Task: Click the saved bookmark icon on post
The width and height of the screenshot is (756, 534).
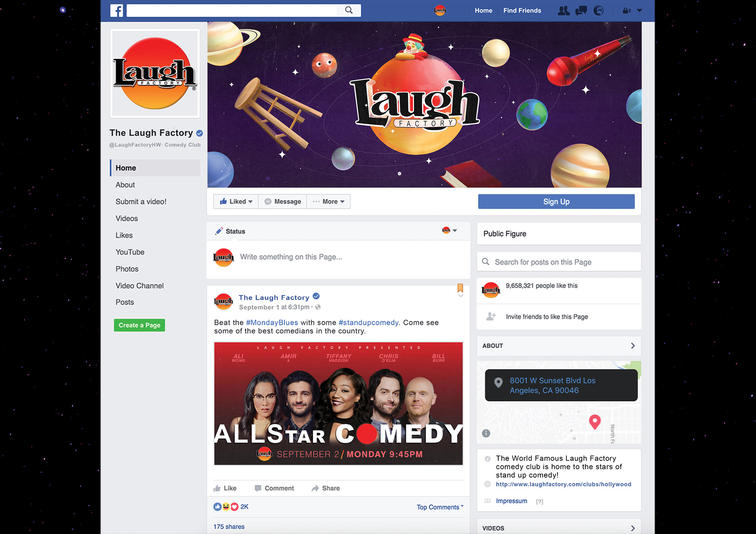Action: [460, 288]
